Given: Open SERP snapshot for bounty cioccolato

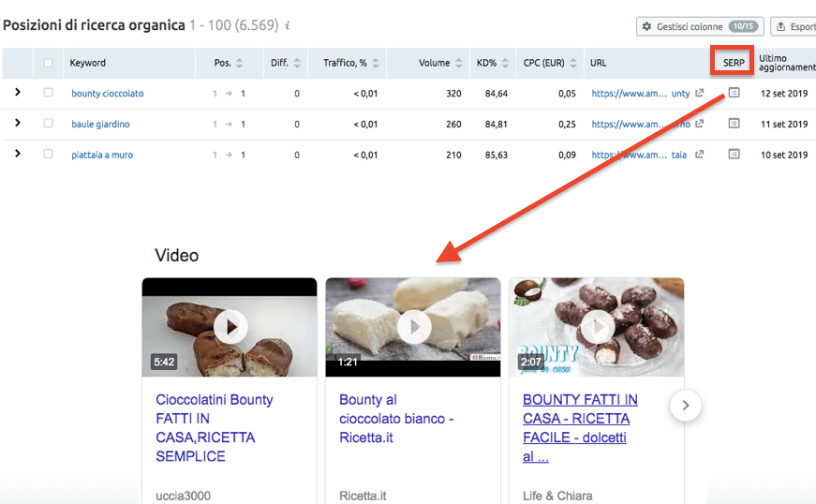Looking at the screenshot, I should coord(734,93).
